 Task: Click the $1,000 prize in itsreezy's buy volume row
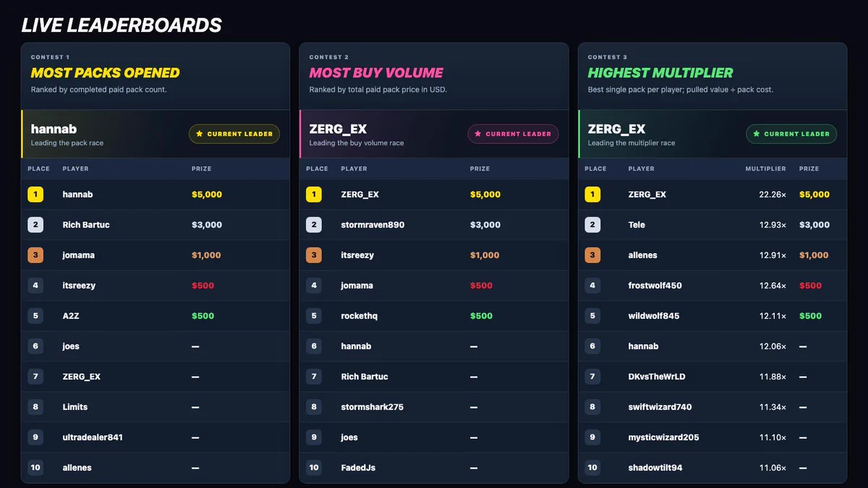tap(485, 255)
